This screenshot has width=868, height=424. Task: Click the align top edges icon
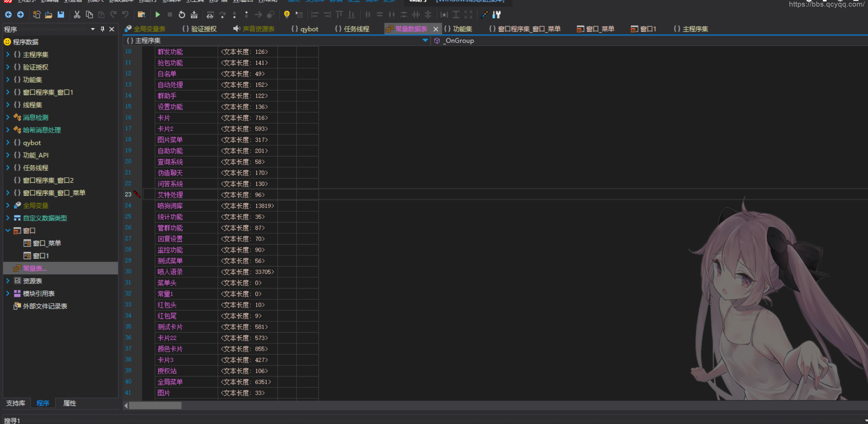point(339,15)
